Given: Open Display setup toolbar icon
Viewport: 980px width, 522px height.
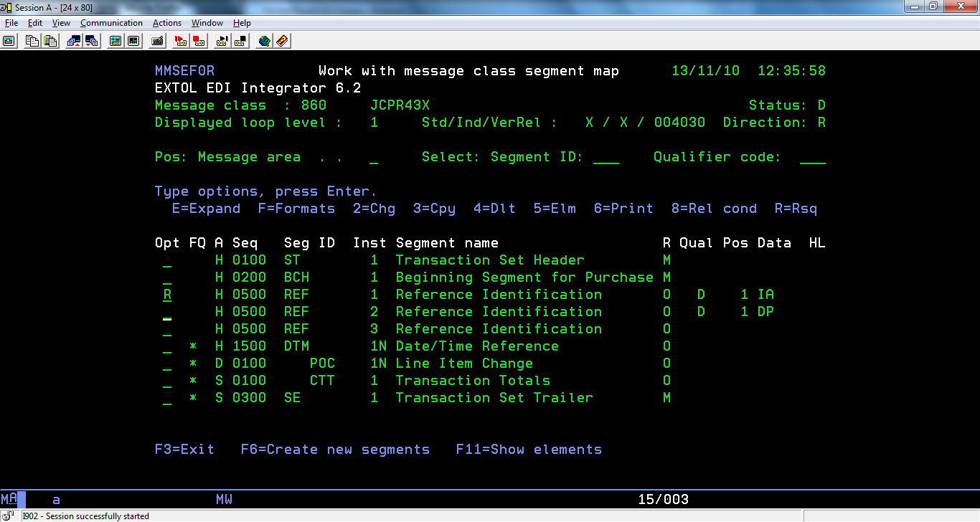Looking at the screenshot, I should [116, 41].
